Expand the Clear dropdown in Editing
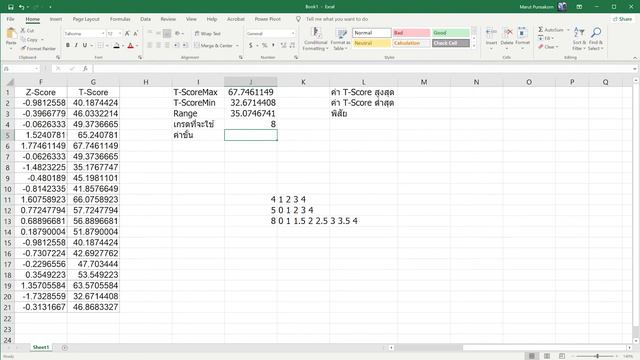Image resolution: width=640 pixels, height=360 pixels. coord(556,47)
